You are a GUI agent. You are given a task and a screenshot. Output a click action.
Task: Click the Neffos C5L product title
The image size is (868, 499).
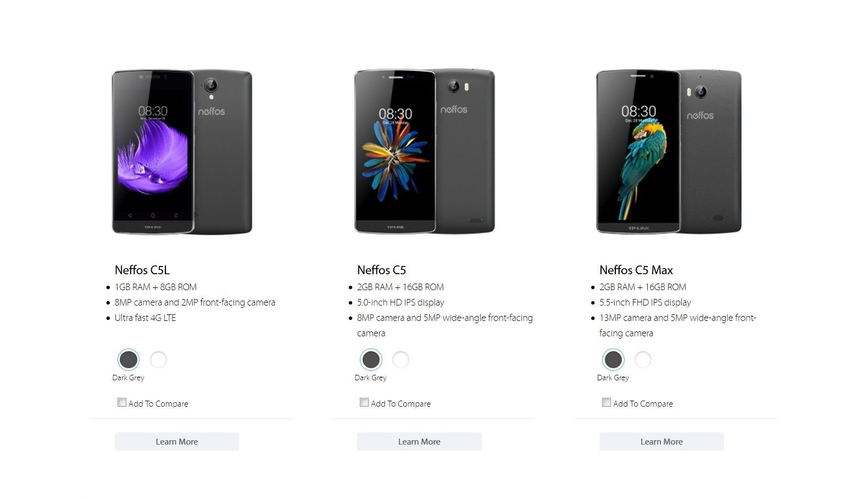coord(142,270)
